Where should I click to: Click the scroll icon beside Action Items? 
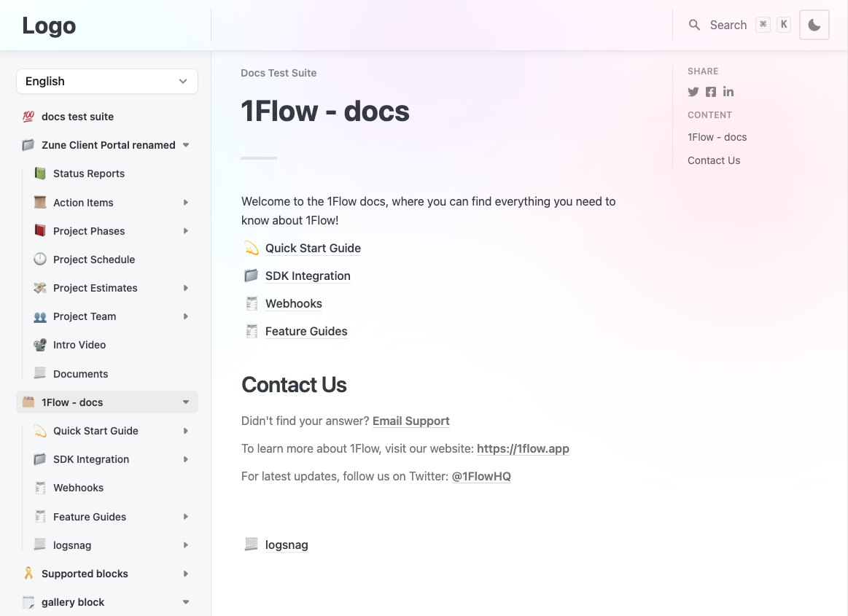pos(40,202)
